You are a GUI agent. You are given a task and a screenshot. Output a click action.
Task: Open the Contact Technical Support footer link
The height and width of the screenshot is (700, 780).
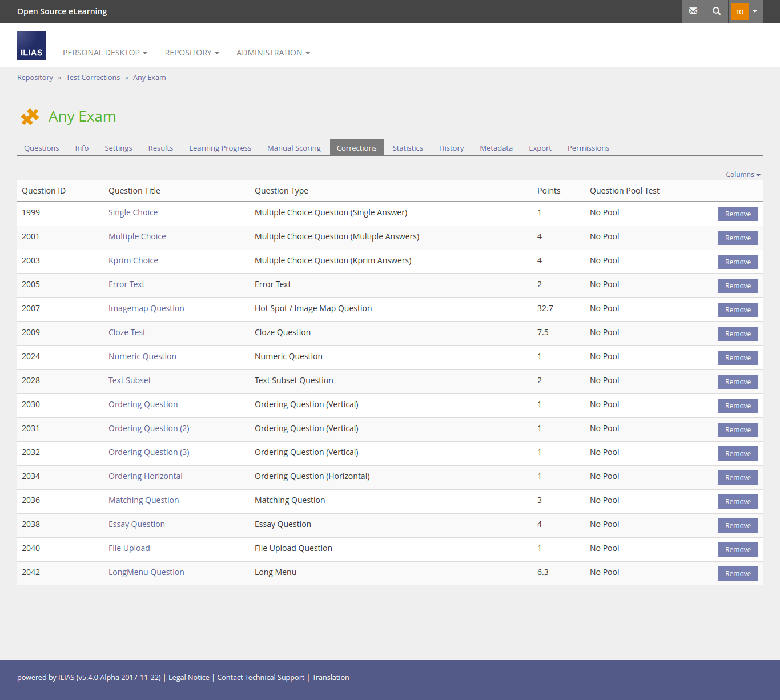[x=260, y=678]
